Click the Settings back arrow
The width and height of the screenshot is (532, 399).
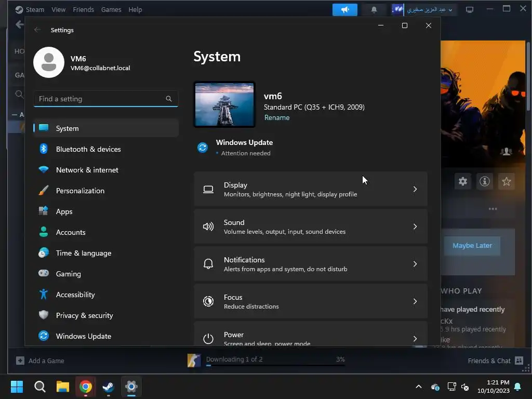[37, 30]
